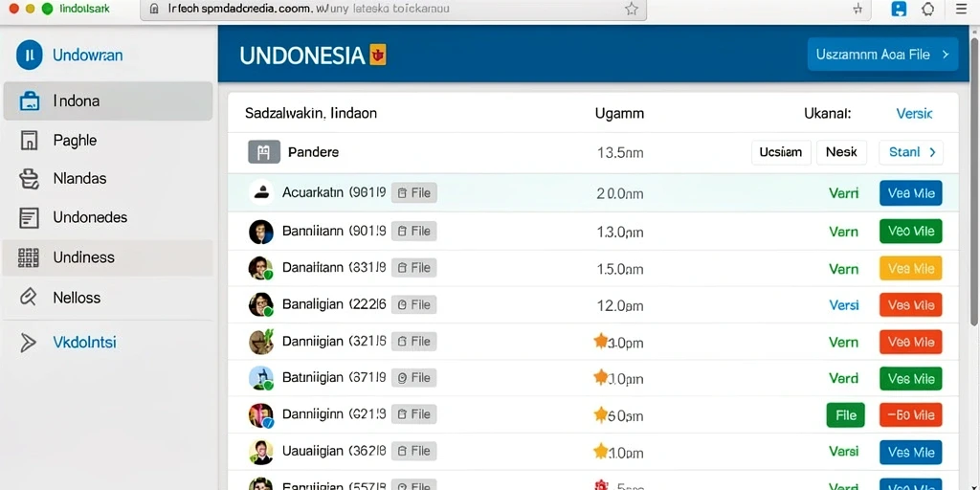
Task: Click the grid icon next to Undiness
Action: click(x=29, y=257)
